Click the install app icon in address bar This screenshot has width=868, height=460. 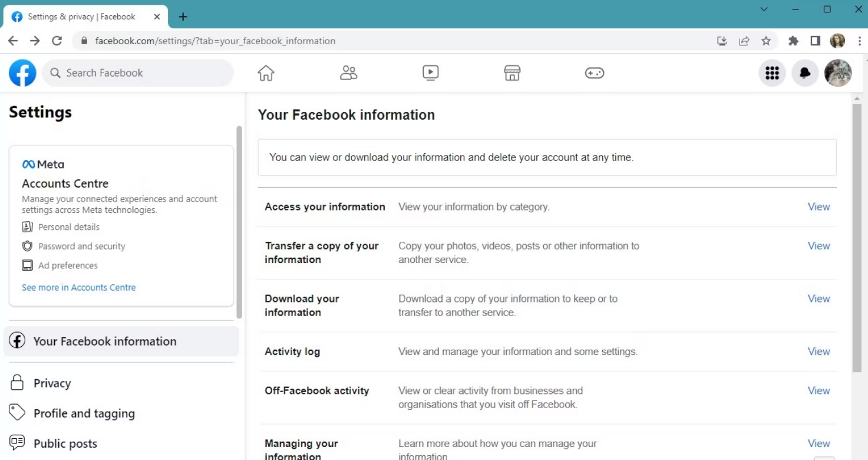722,41
